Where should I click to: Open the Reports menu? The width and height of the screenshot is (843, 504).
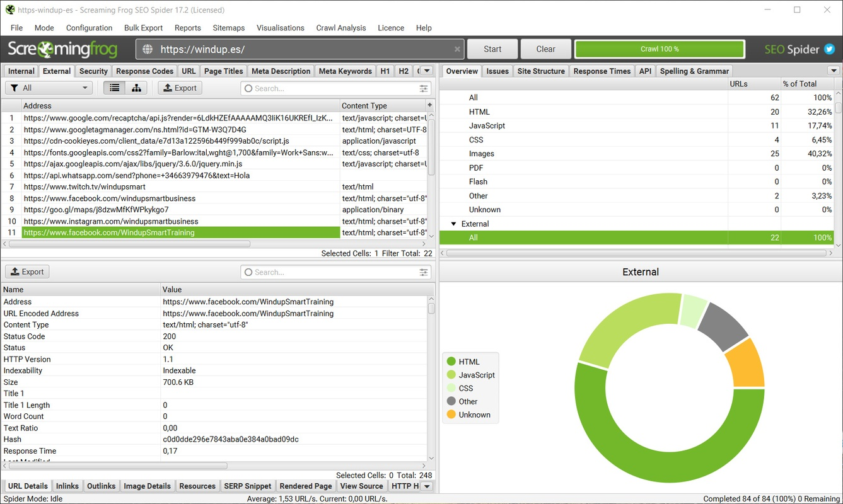point(188,28)
